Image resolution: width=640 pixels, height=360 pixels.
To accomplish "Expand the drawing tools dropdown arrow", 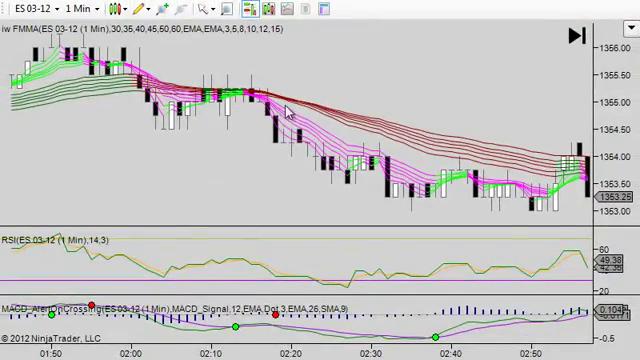I will [x=148, y=9].
